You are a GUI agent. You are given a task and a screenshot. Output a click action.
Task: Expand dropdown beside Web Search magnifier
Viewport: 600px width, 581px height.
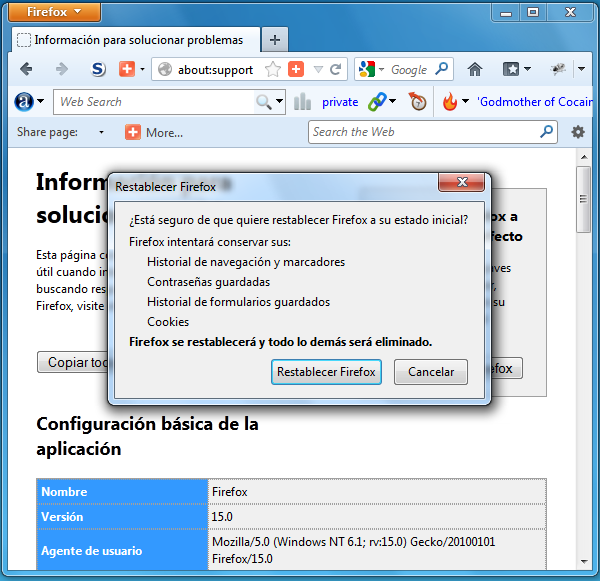pos(279,102)
